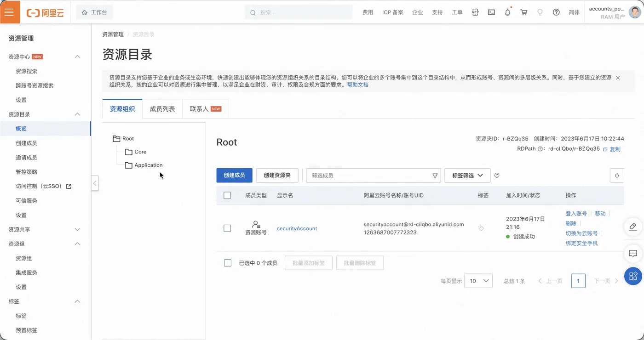
Task: Click the 创建成员 blue button
Action: point(234,176)
